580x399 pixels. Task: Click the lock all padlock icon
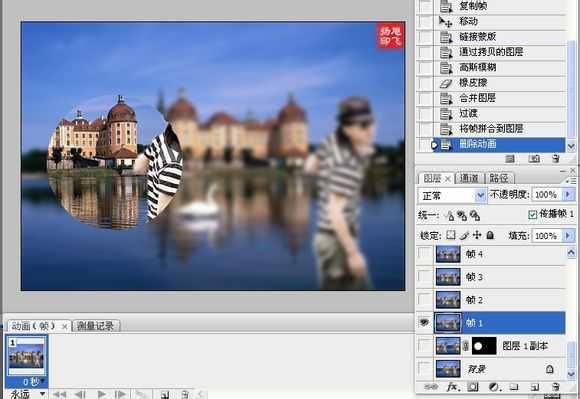point(490,235)
